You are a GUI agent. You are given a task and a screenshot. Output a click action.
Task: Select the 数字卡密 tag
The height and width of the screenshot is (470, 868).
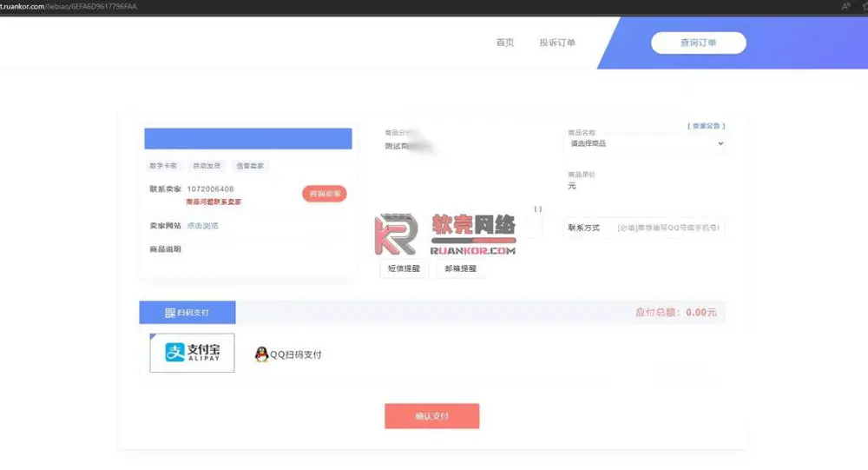pos(163,166)
